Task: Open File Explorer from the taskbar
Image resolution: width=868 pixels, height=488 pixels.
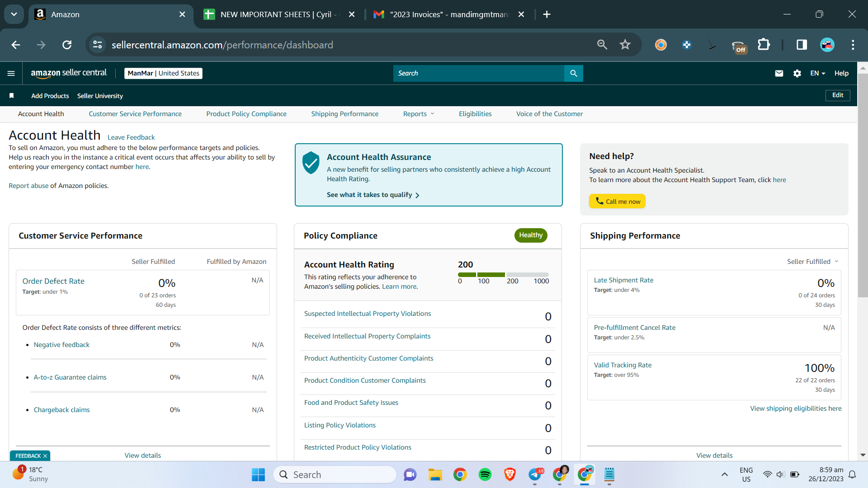Action: [x=435, y=474]
